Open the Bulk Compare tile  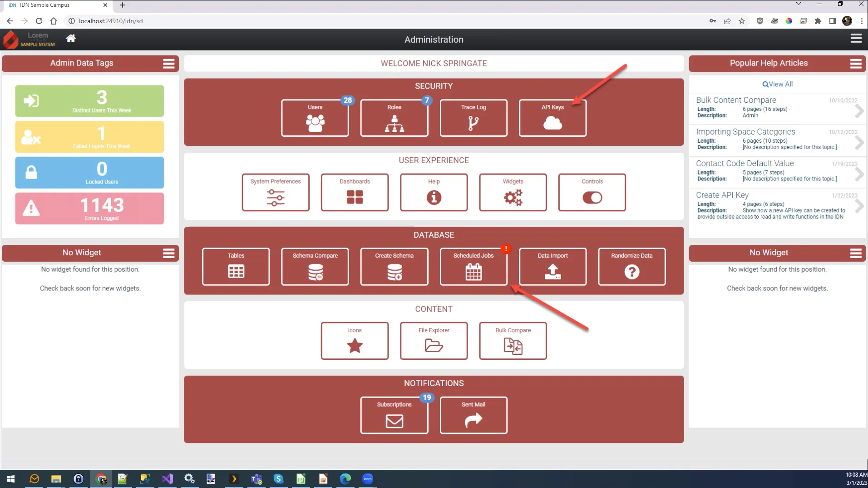coord(513,341)
